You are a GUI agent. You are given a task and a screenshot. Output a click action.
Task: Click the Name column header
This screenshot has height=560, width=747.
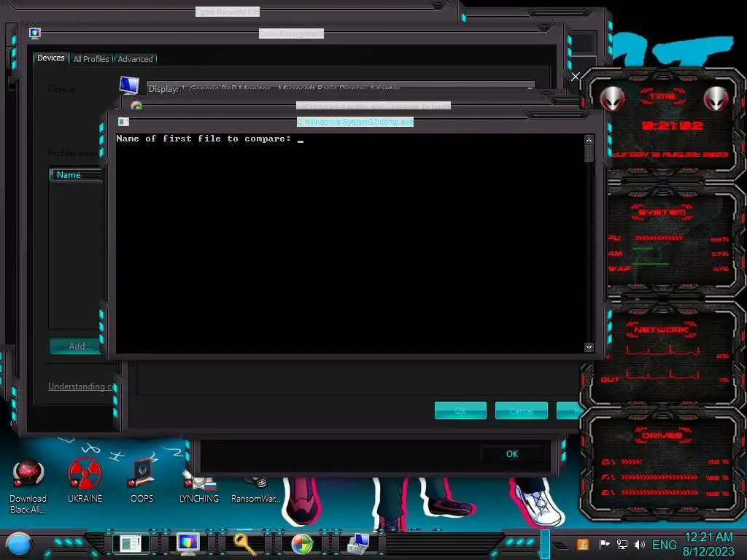point(76,175)
